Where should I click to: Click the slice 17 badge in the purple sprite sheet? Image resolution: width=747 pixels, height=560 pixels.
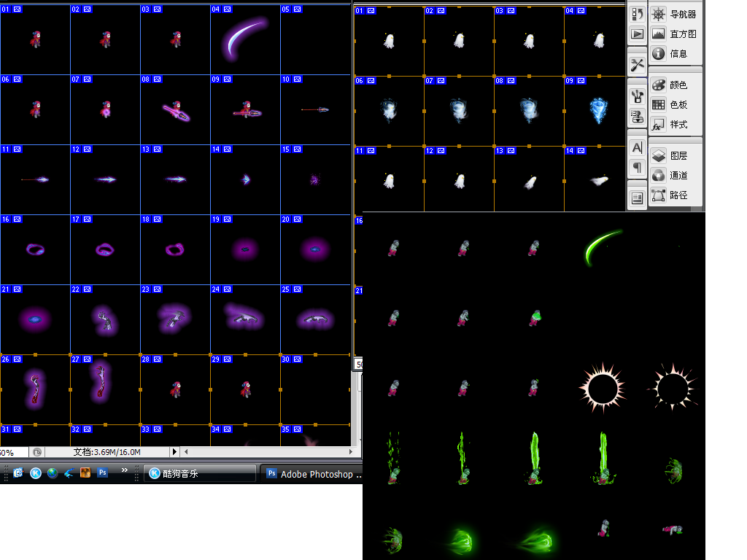coord(82,219)
